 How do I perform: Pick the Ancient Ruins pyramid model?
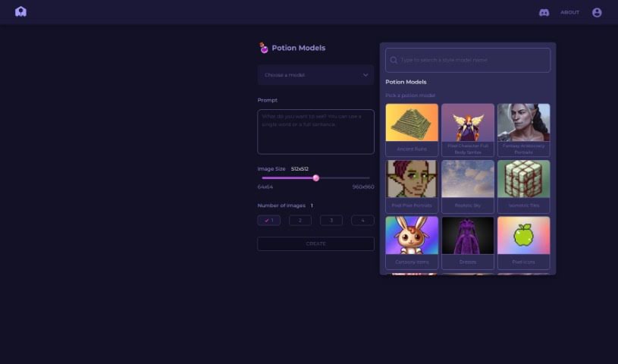click(x=412, y=130)
